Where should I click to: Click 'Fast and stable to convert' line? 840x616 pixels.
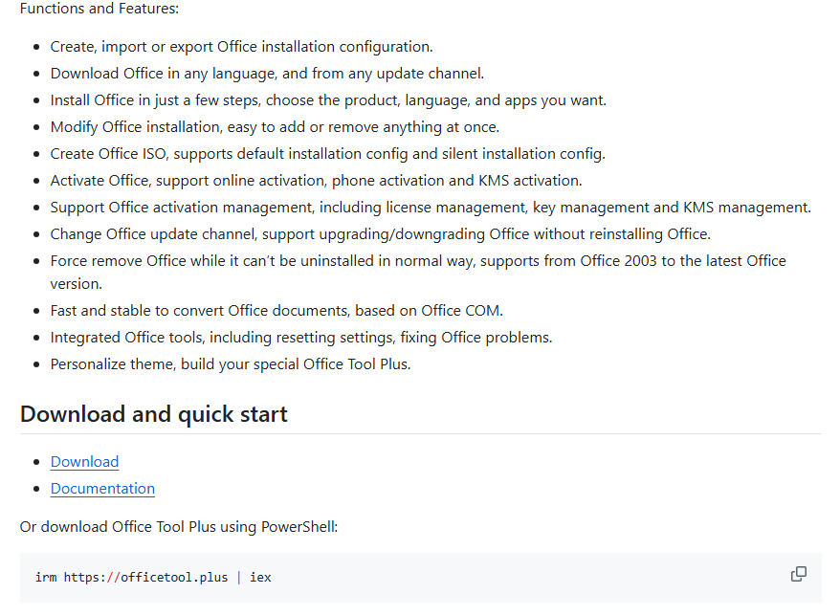(x=276, y=311)
